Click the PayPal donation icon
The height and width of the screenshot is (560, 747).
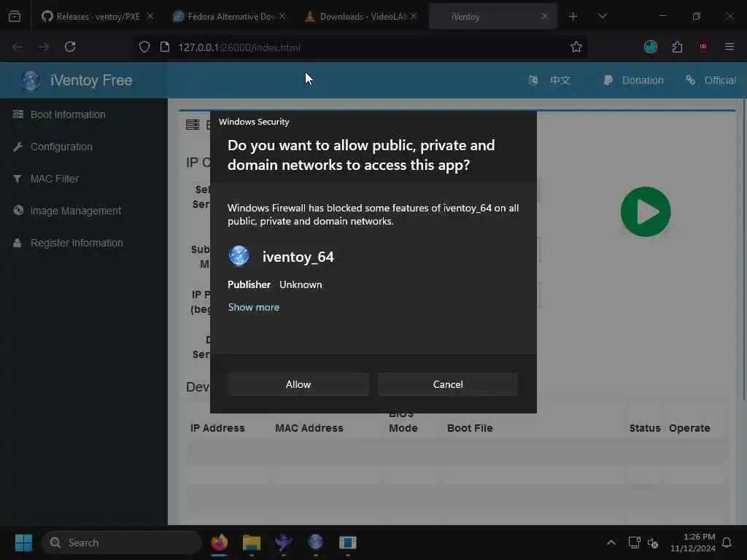point(608,80)
